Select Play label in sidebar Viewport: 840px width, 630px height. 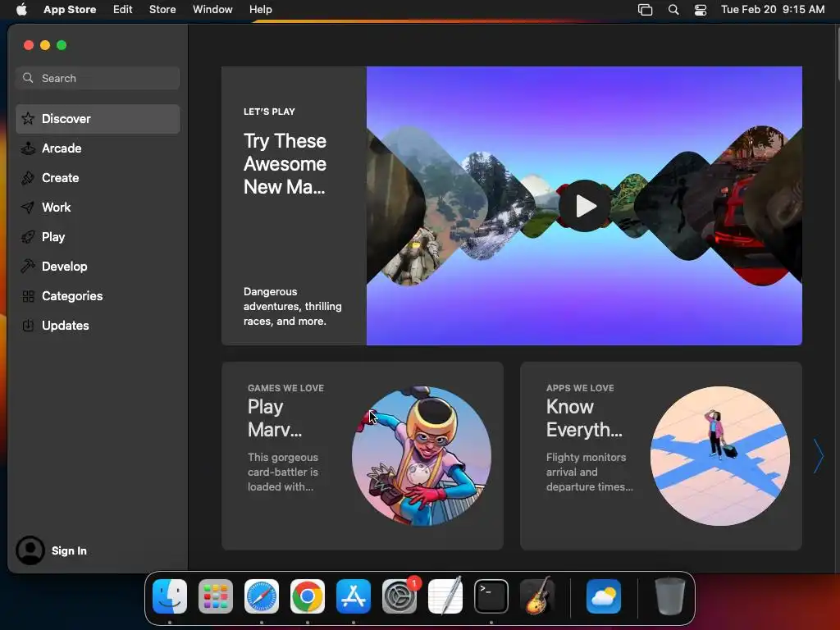pos(53,237)
